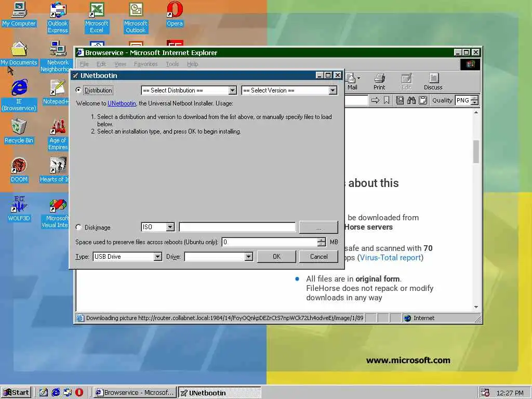The width and height of the screenshot is (532, 399).
Task: Click the disk image file path field
Action: click(x=237, y=227)
